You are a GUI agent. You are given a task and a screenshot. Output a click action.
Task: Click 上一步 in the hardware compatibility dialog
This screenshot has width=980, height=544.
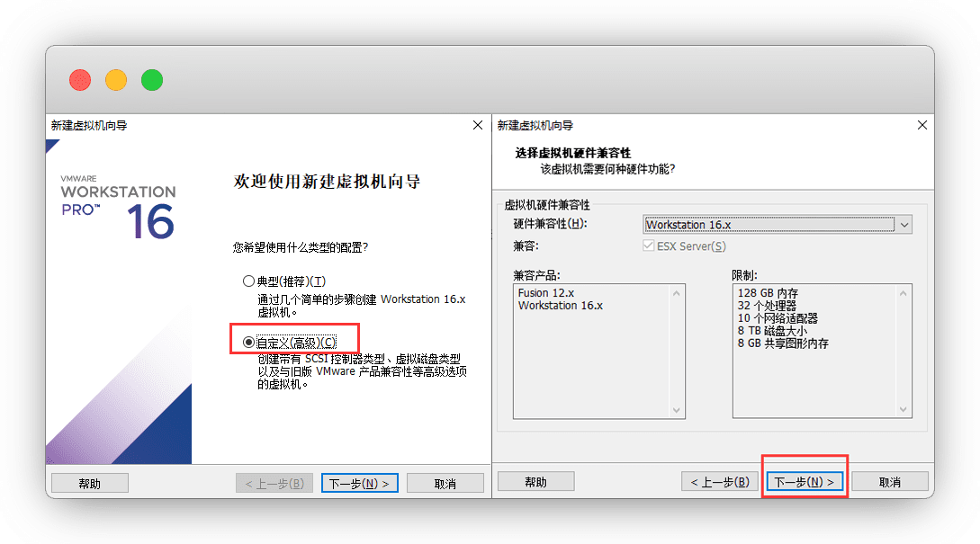pyautogui.click(x=719, y=483)
